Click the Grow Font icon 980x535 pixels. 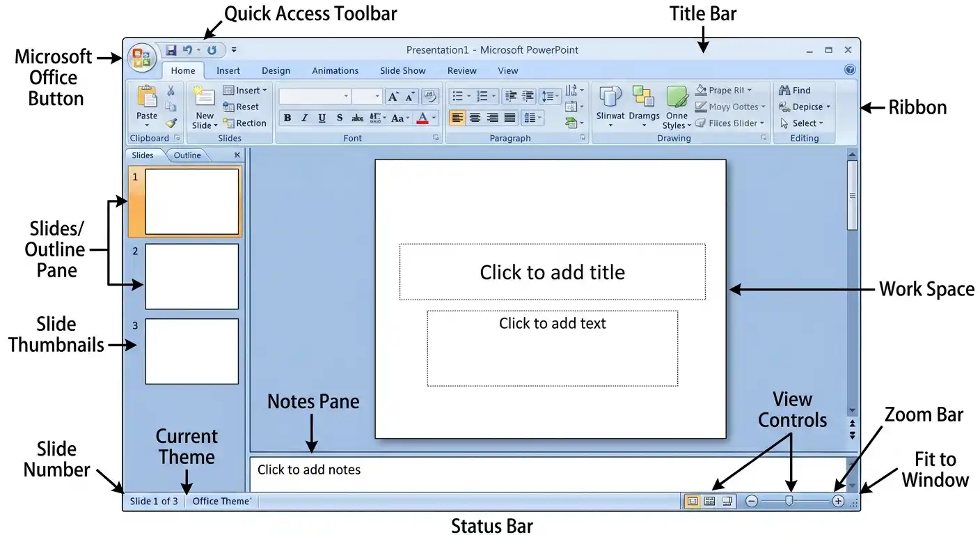[x=393, y=96]
